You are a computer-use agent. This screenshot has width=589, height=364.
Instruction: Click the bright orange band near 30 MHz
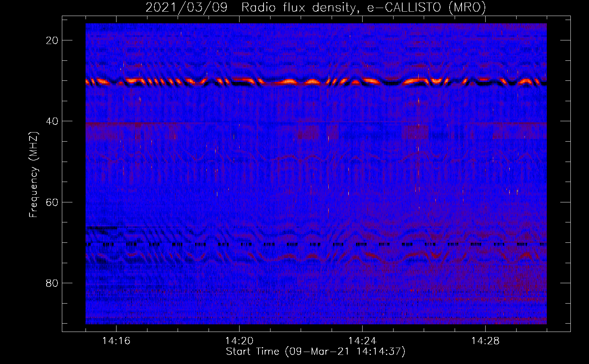316,82
